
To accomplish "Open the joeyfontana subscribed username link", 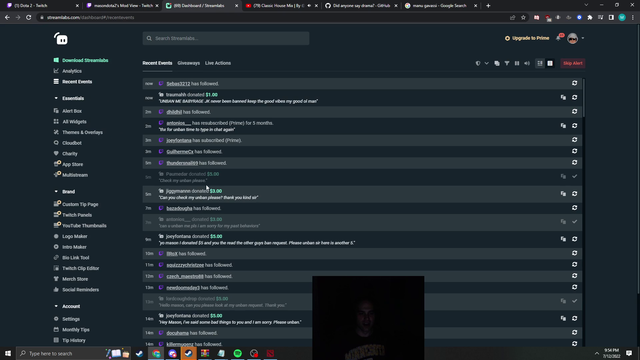I will pyautogui.click(x=179, y=140).
